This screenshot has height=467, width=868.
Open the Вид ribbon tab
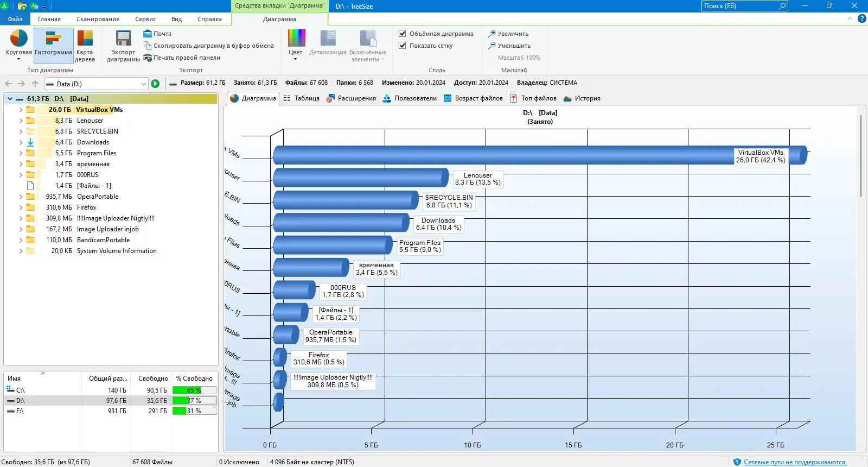[177, 19]
